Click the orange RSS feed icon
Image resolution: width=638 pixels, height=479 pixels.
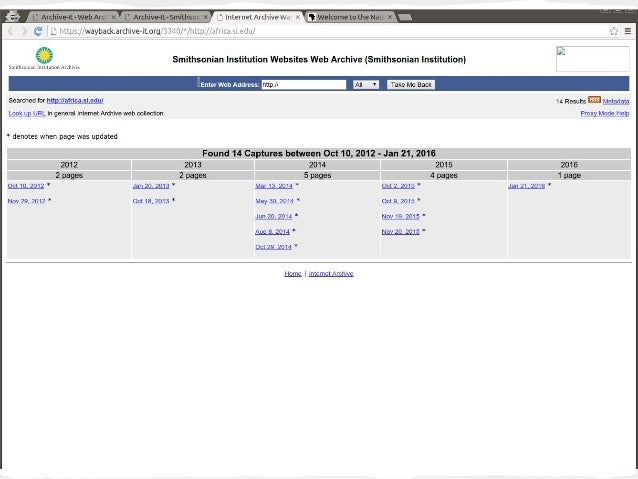point(594,100)
